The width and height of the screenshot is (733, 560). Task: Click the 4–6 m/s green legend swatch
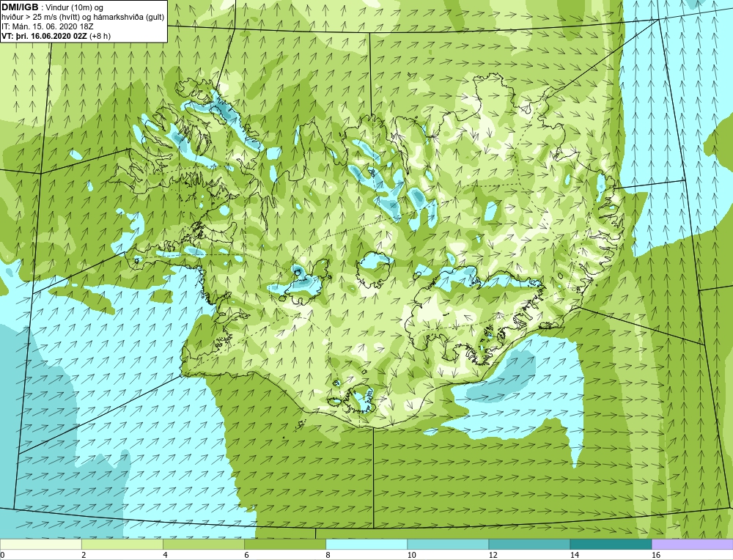[203, 544]
